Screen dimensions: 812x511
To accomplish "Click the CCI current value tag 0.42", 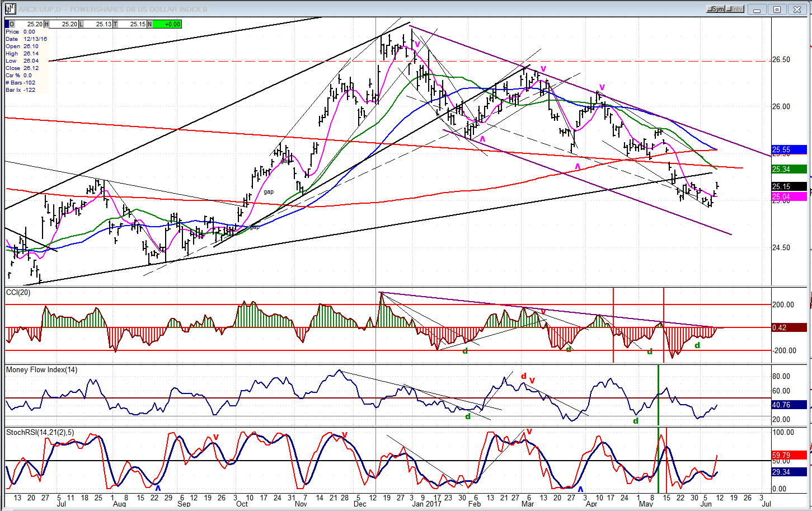I will pos(790,328).
